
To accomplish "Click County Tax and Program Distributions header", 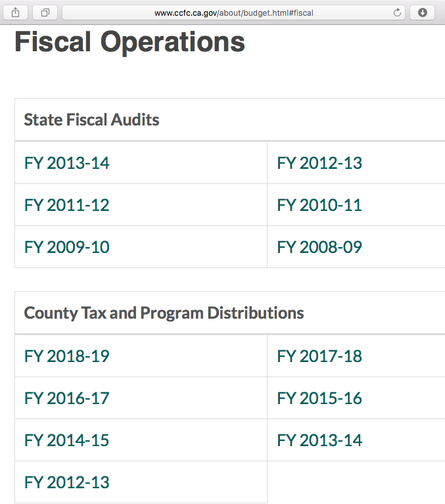I will coord(164,313).
